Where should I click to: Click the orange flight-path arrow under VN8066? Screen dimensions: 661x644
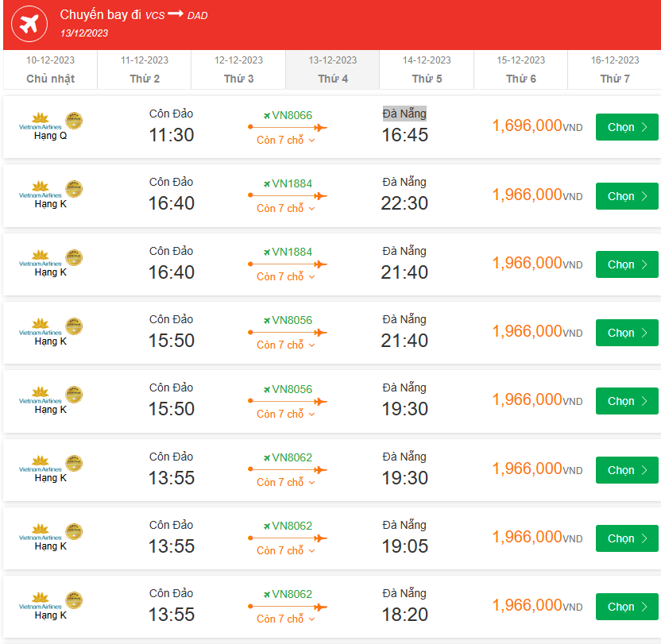[x=288, y=127]
